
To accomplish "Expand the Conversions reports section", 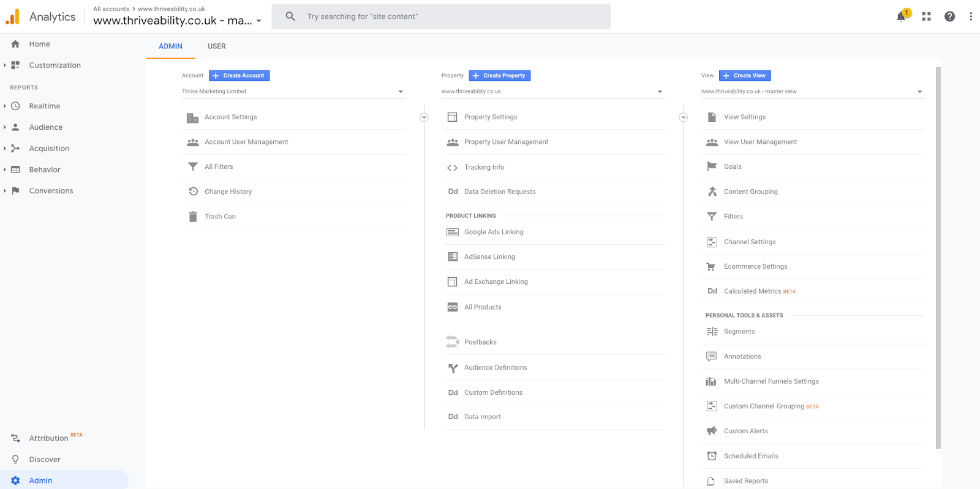I will click(4, 191).
